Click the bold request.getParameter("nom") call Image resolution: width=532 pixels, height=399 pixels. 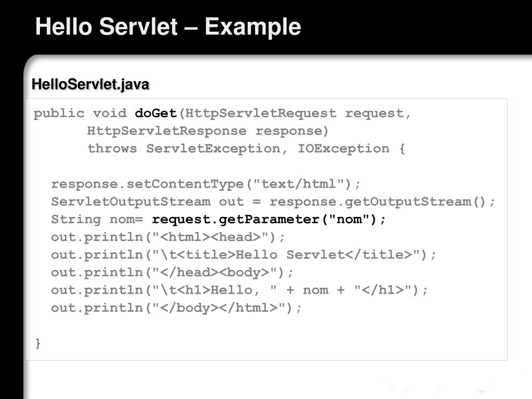269,219
